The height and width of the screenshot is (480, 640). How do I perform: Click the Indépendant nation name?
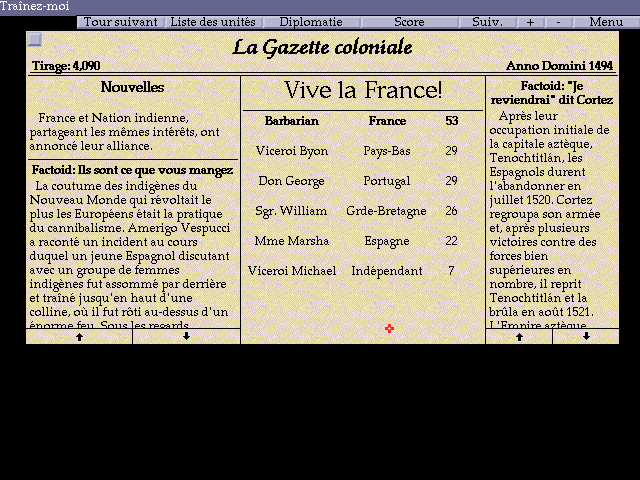tap(387, 271)
